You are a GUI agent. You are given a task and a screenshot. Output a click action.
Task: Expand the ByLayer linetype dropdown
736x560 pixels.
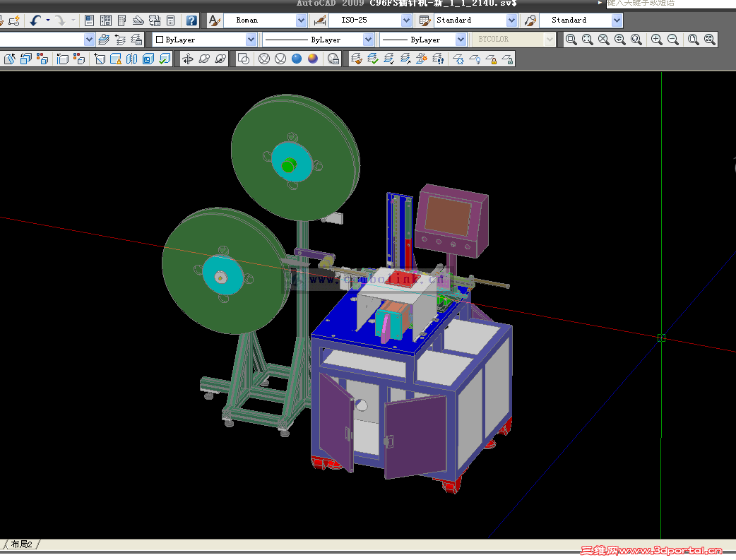[x=368, y=40]
